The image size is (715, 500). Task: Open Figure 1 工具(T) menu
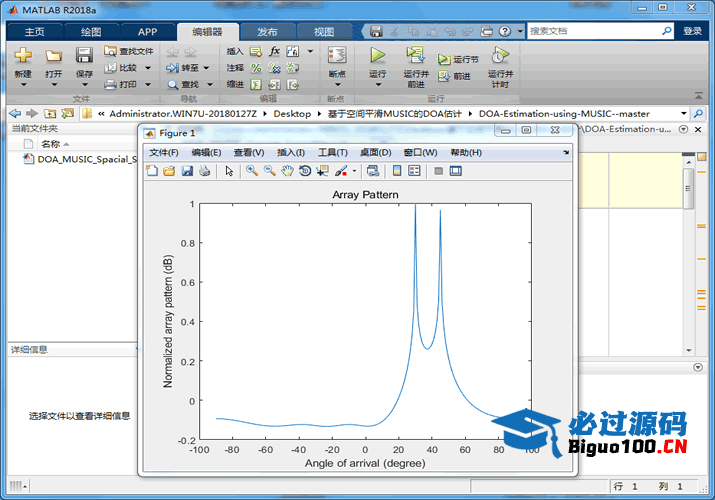pyautogui.click(x=332, y=153)
